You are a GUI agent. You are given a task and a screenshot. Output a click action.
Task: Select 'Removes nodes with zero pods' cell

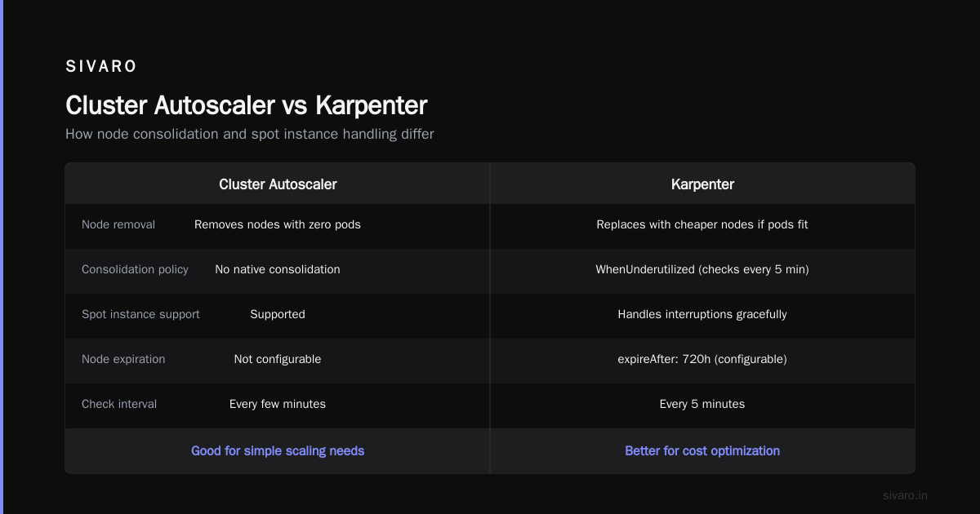tap(278, 224)
